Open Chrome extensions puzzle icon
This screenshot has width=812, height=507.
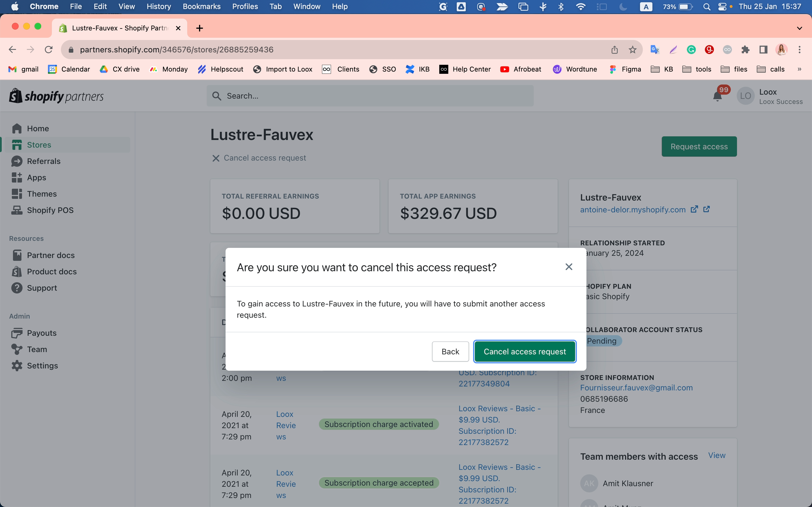tap(745, 50)
